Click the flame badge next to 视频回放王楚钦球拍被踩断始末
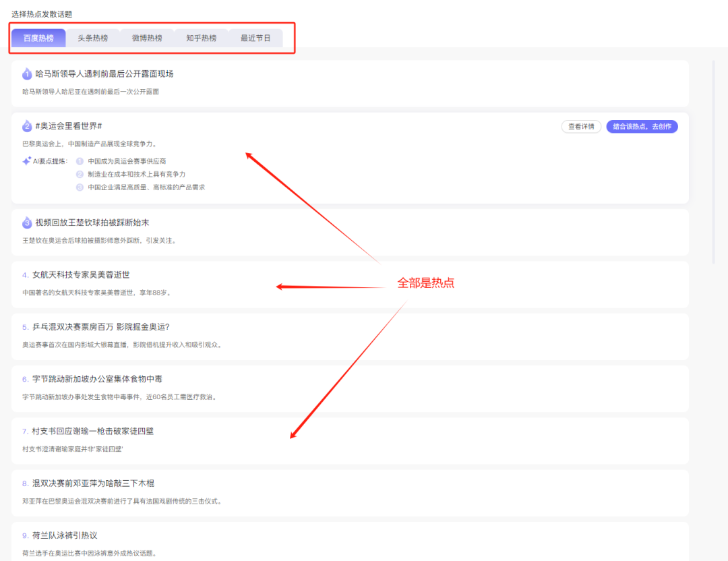The image size is (728, 561). [26, 223]
